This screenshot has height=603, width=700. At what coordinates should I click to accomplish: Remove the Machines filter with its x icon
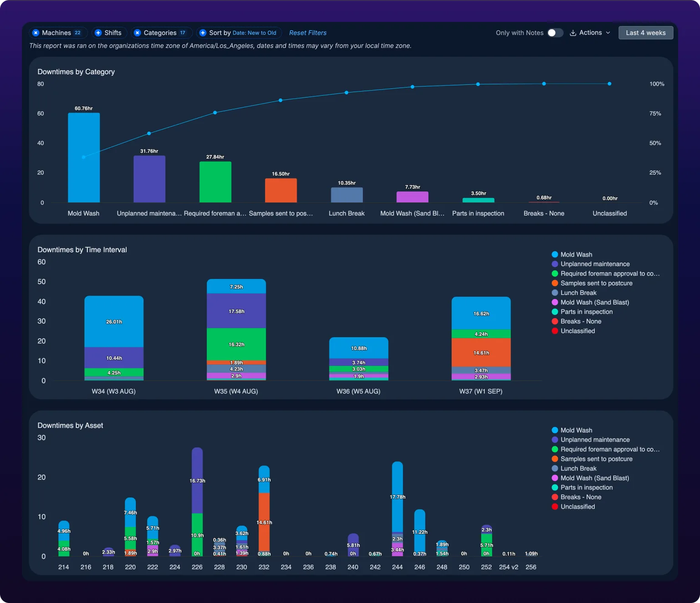coord(36,33)
